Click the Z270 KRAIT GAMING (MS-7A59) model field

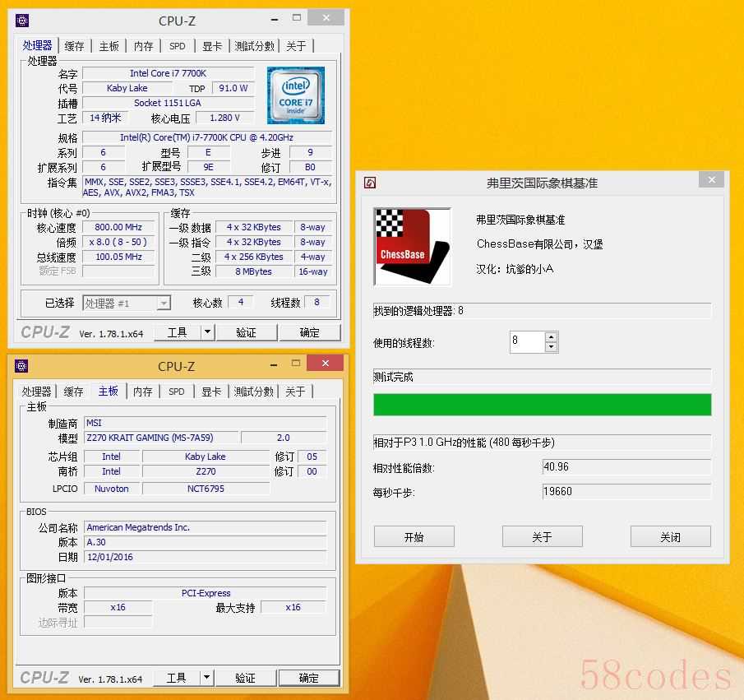click(161, 438)
